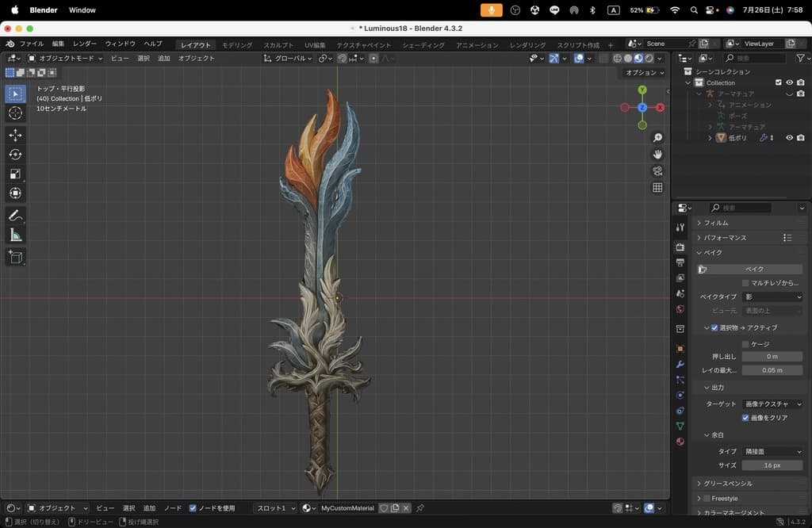This screenshot has height=528, width=812.
Task: Select the Rotate tool in the toolbar
Action: point(15,155)
